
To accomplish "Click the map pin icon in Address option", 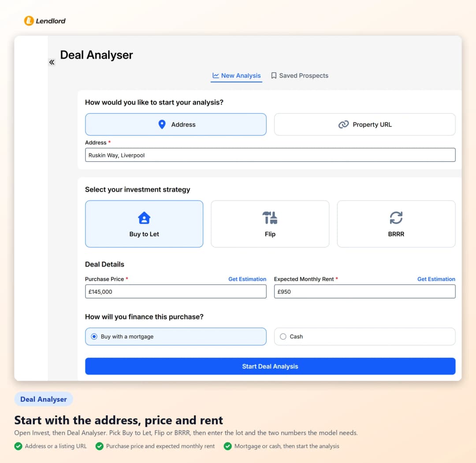I will click(x=162, y=124).
